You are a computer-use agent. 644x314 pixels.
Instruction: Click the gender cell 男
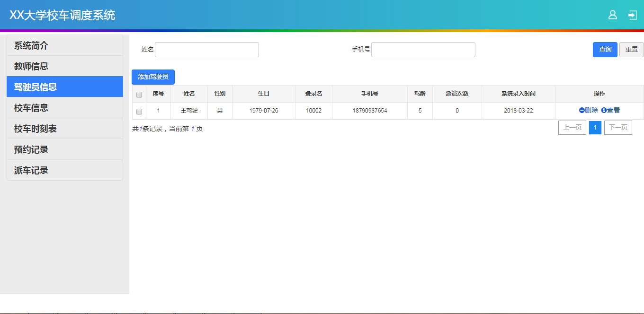(220, 111)
